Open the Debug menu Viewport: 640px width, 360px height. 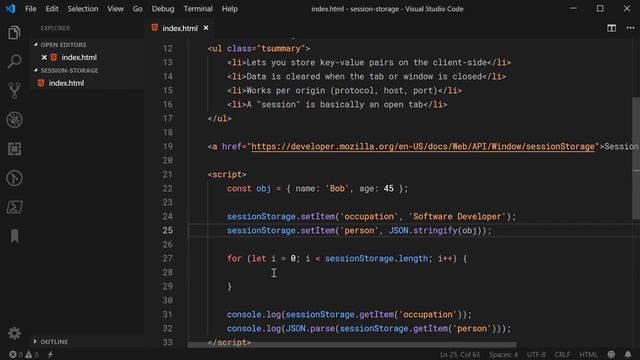tap(163, 9)
